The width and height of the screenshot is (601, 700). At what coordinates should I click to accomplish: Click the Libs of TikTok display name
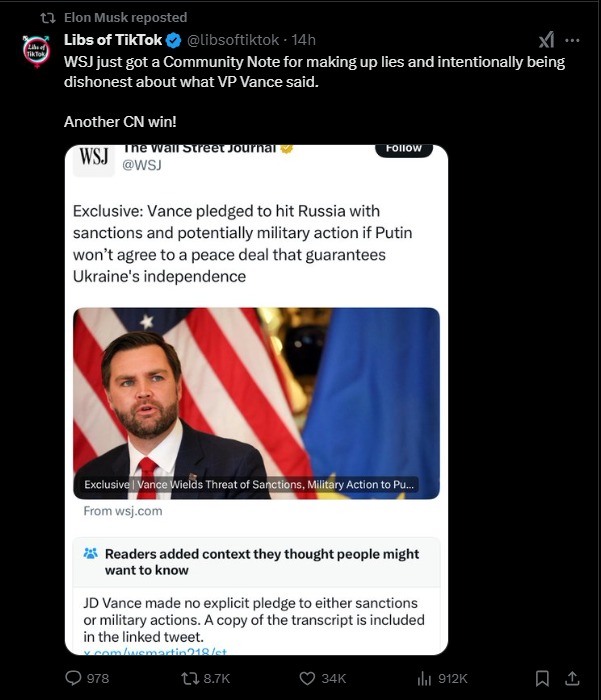111,40
